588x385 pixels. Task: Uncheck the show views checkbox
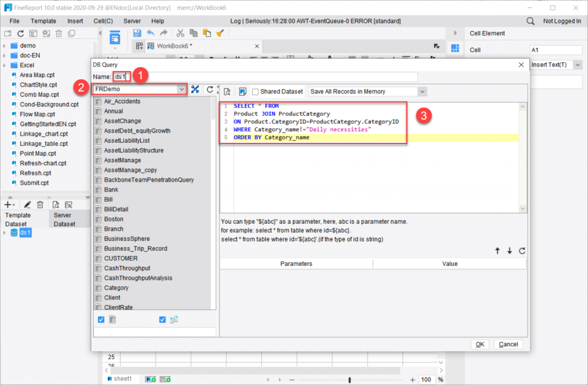(x=163, y=320)
